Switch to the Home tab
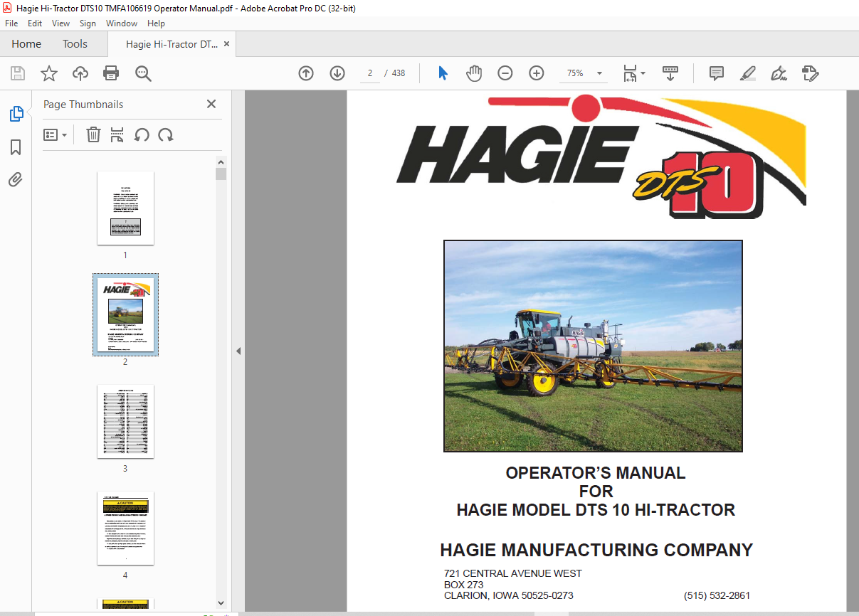Viewport: 859px width, 616px height. coord(26,44)
